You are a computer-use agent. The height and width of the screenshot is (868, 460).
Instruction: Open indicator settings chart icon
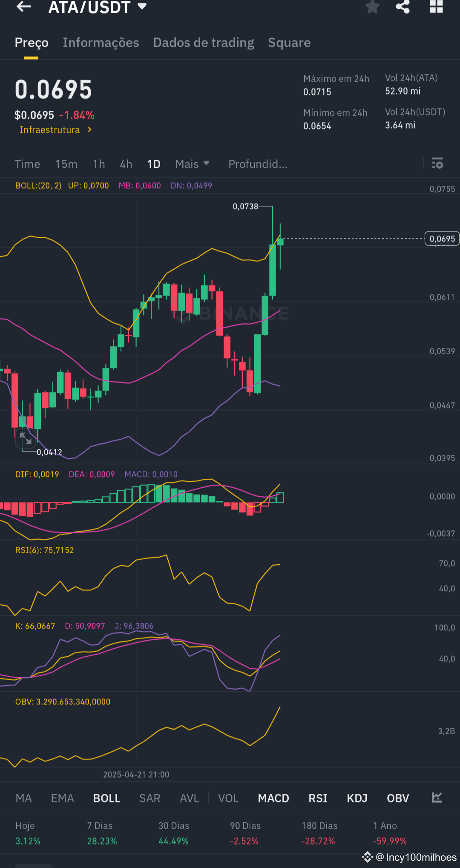coord(437,797)
